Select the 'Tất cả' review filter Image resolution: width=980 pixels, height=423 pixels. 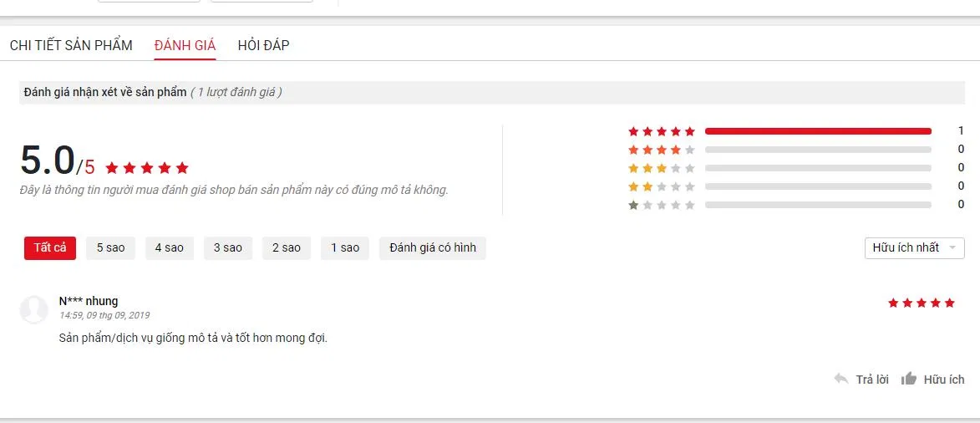tap(50, 247)
